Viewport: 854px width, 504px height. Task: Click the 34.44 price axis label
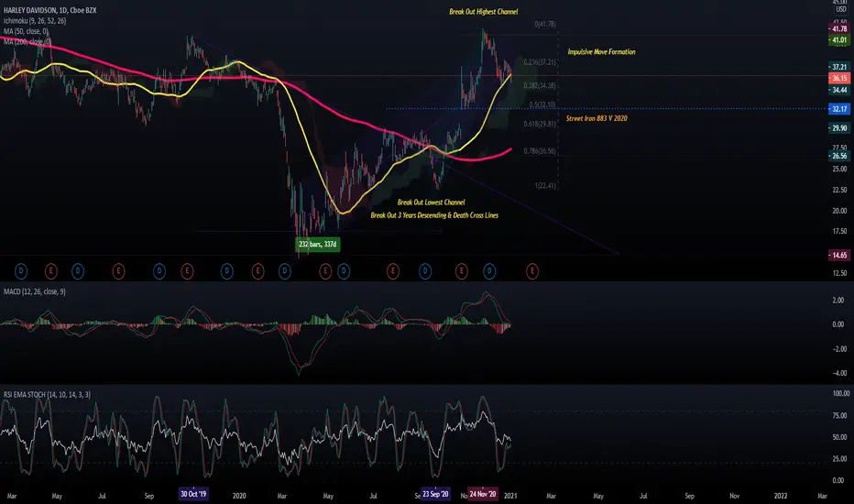coord(838,90)
